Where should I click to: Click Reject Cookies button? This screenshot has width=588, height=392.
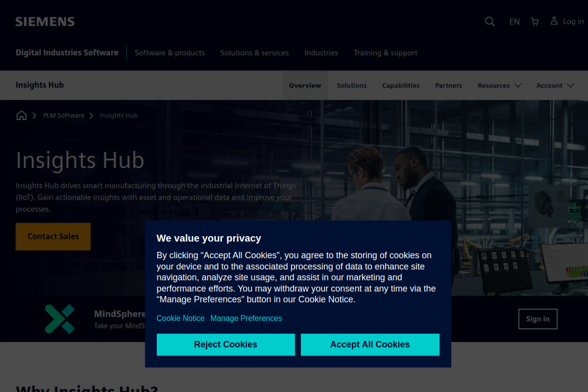pos(226,344)
